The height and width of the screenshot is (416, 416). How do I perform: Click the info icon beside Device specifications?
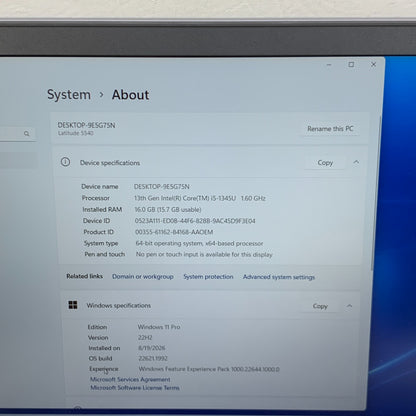(65, 162)
